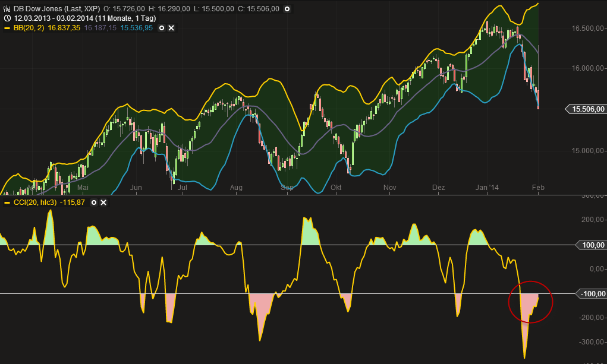Click the clock icon beside date range
This screenshot has height=364, width=607.
tap(7, 18)
